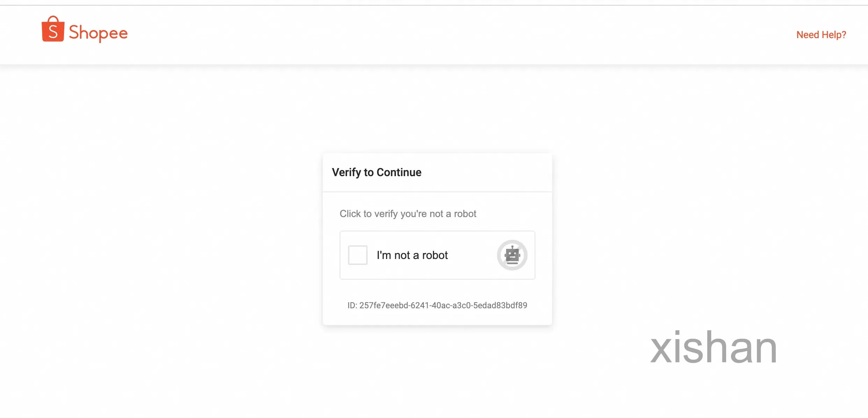The height and width of the screenshot is (418, 868).
Task: Click the white S letter on the bag logo
Action: [53, 32]
